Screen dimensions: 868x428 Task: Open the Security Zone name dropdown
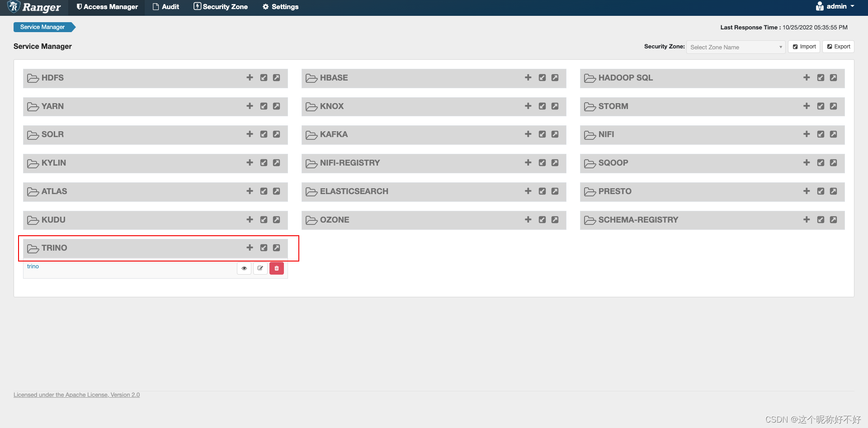click(736, 47)
